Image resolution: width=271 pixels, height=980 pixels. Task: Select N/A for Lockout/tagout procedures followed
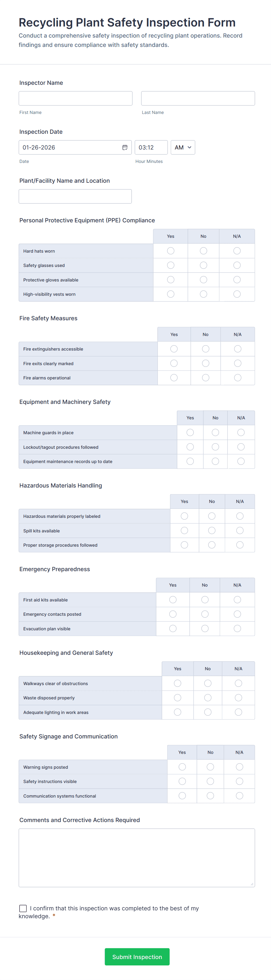point(241,447)
